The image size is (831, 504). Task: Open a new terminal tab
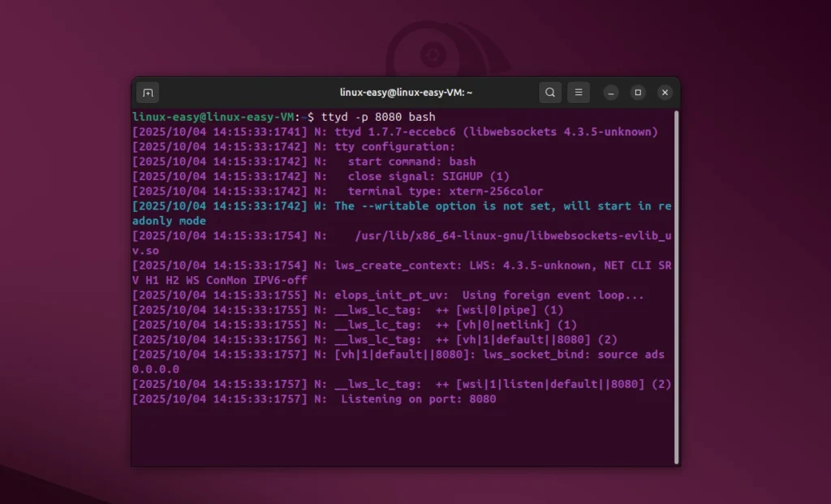click(x=148, y=93)
